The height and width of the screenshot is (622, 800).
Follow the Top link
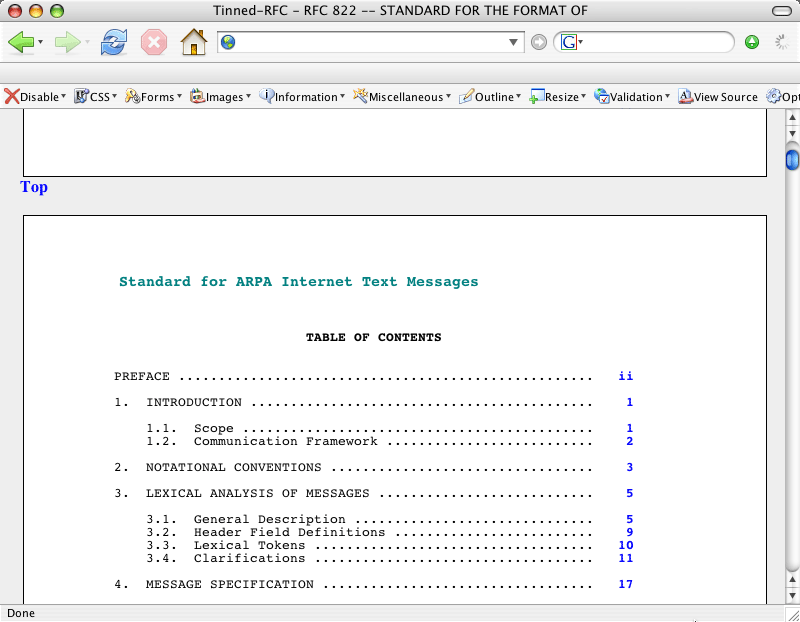[x=34, y=187]
